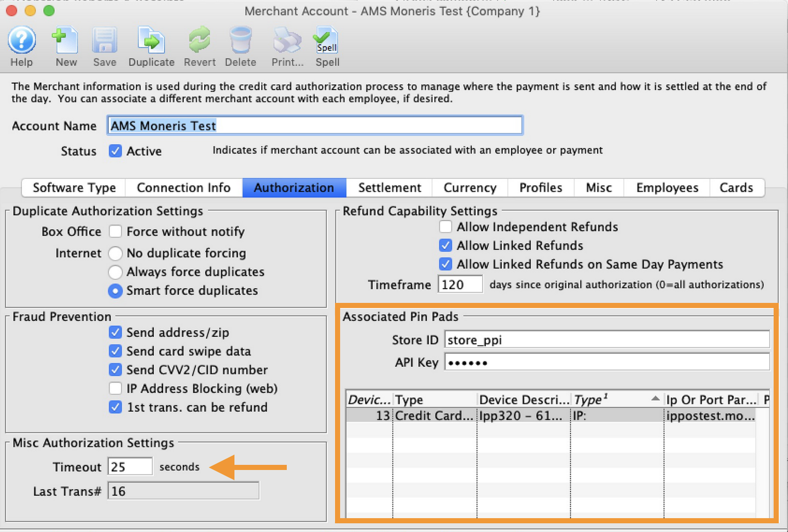The width and height of the screenshot is (788, 532).
Task: Toggle the Active status checkbox
Action: tap(115, 151)
